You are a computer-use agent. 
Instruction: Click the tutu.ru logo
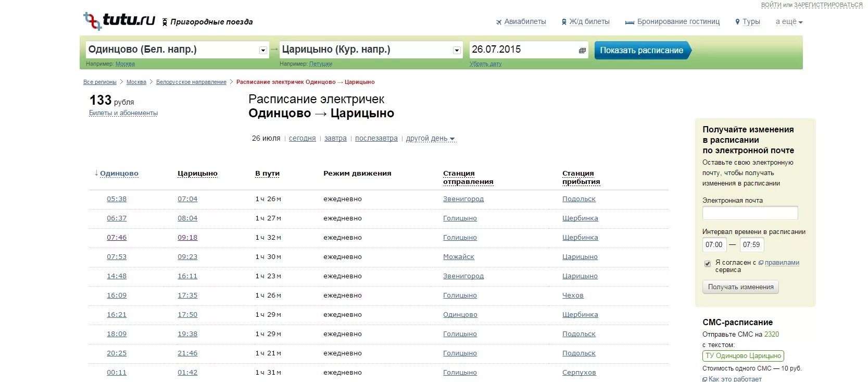[119, 21]
